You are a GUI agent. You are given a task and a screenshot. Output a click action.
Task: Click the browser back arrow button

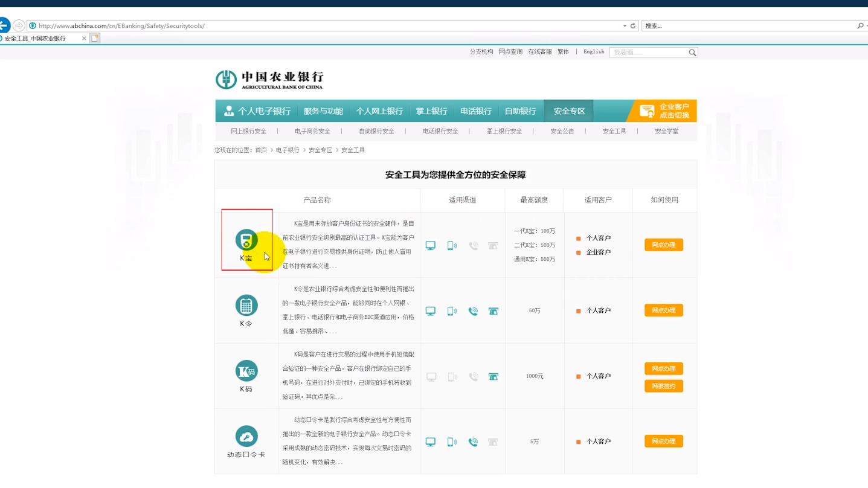click(x=4, y=25)
